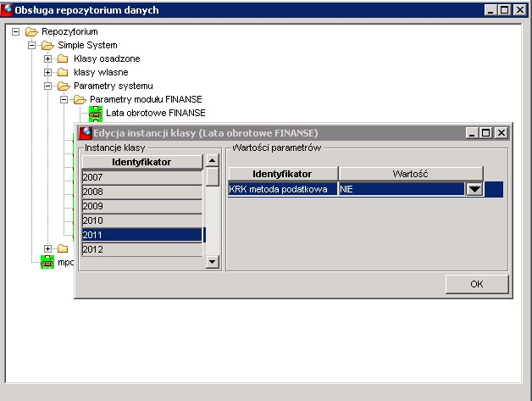Collapse the Parametry modułu FINANSE node
532x401 pixels.
64,99
